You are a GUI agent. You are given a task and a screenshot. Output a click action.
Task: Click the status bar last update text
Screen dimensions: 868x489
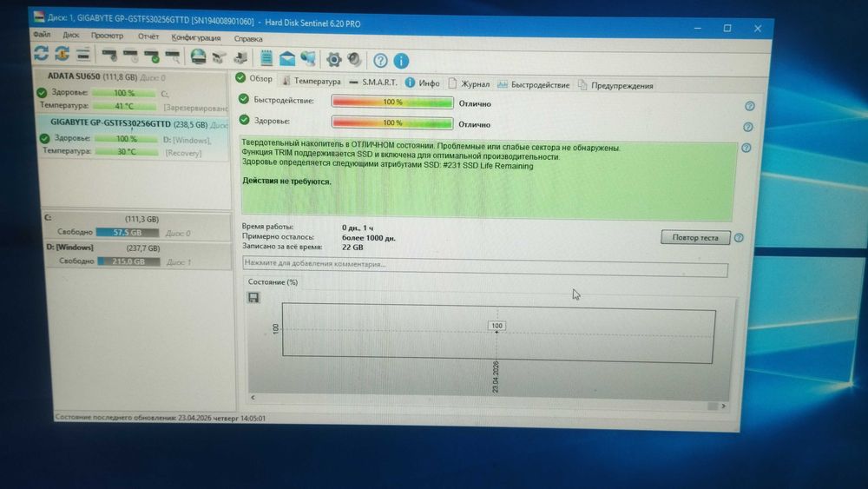[x=161, y=418]
